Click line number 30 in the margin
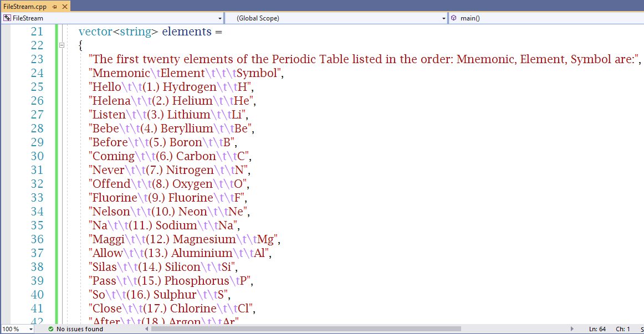The image size is (644, 334). click(x=37, y=156)
